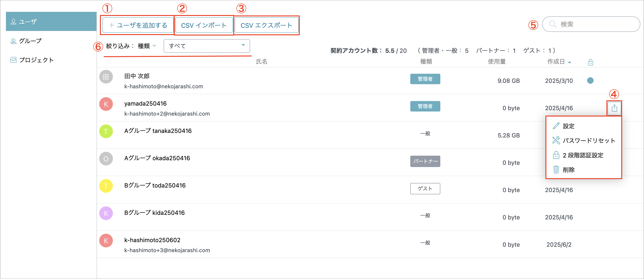Click the magnifier icon in the search box
Screen dimensions: 644x279
pos(553,24)
